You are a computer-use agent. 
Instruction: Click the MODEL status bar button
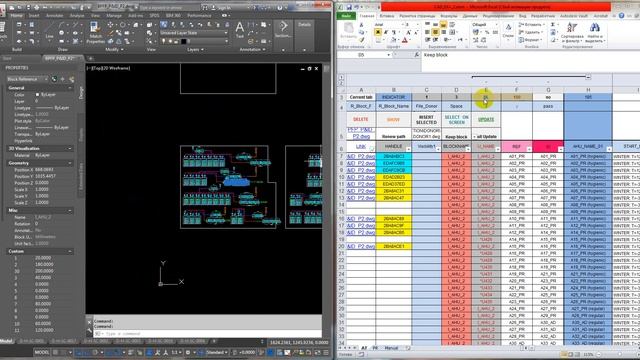(x=41, y=352)
